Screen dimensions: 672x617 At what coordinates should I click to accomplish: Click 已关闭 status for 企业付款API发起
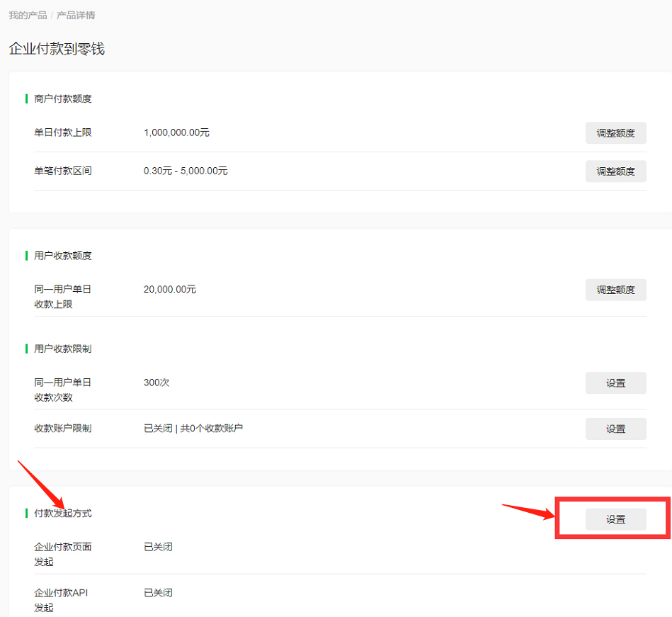158,592
